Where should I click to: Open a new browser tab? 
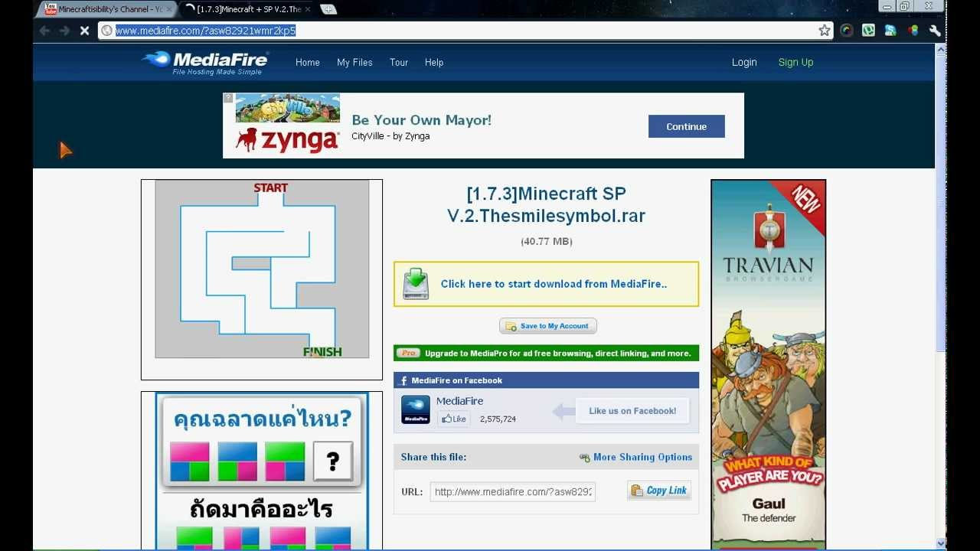tap(328, 9)
